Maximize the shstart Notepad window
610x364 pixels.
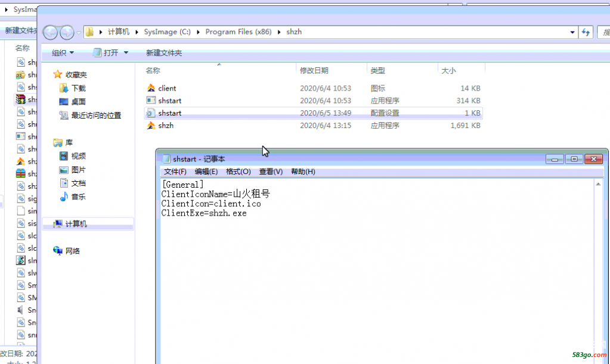point(574,159)
